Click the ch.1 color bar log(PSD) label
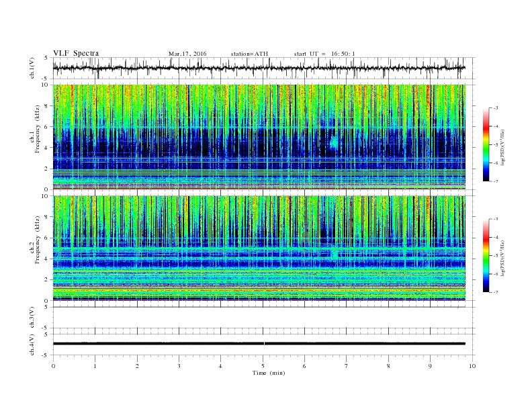This screenshot has height=411, width=532. click(x=502, y=148)
